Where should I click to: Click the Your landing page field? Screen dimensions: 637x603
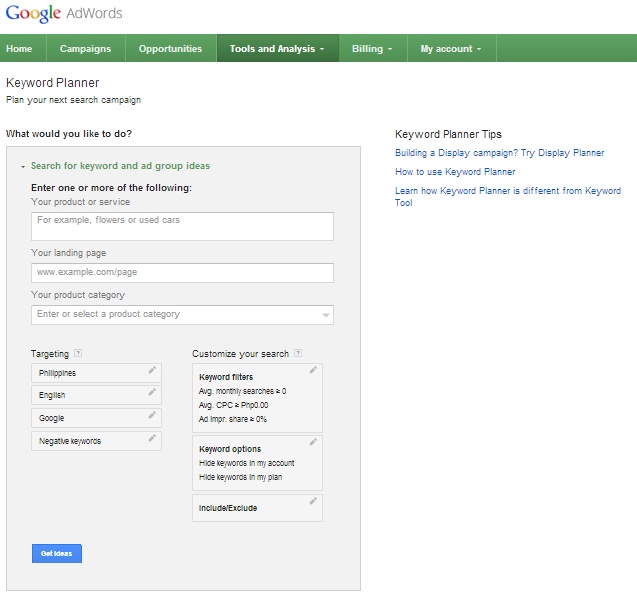pyautogui.click(x=182, y=273)
